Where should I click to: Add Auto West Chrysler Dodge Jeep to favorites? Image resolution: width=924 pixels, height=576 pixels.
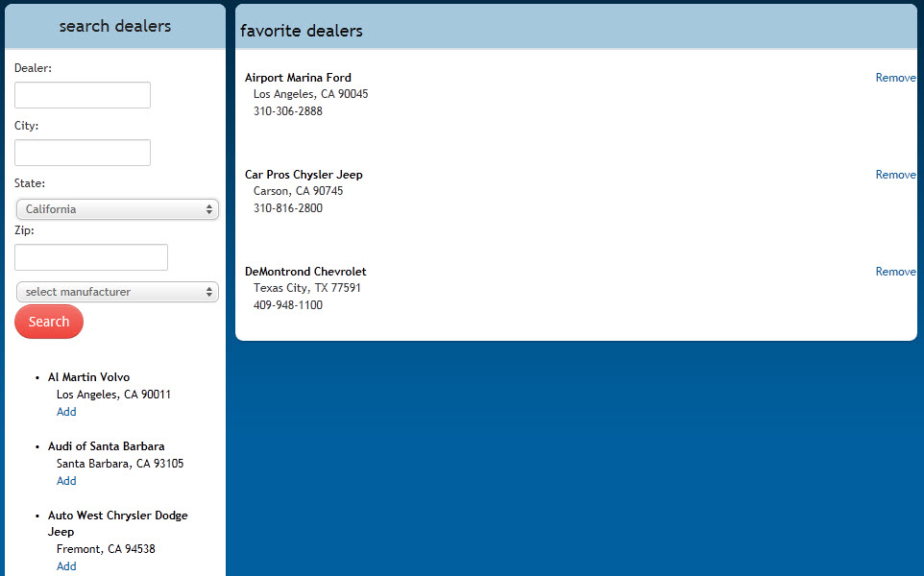click(x=66, y=566)
